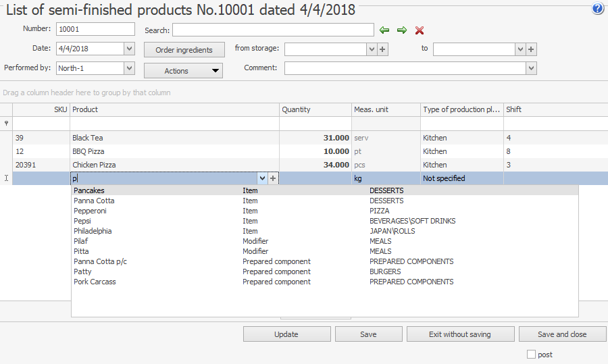Click the Order ingredients button
This screenshot has height=364, width=608.
(x=184, y=50)
